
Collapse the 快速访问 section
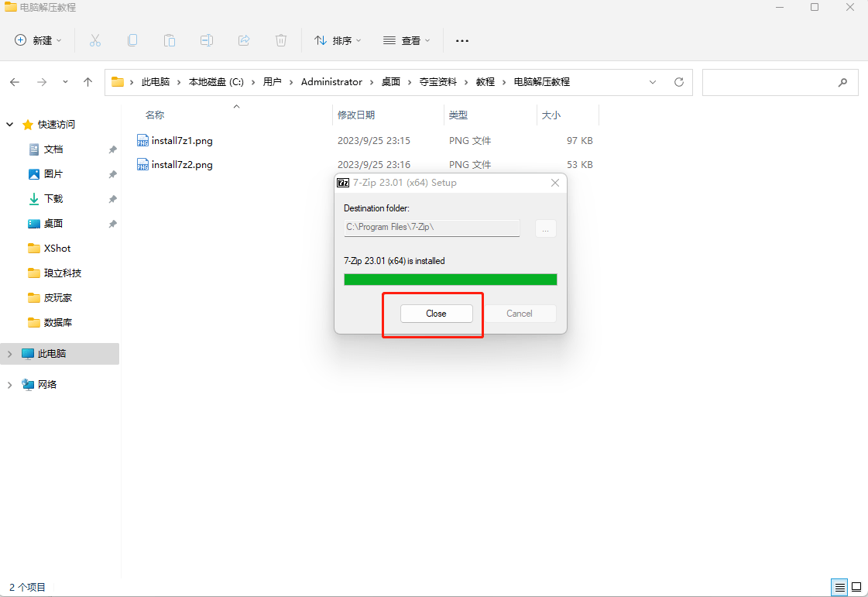pos(9,124)
